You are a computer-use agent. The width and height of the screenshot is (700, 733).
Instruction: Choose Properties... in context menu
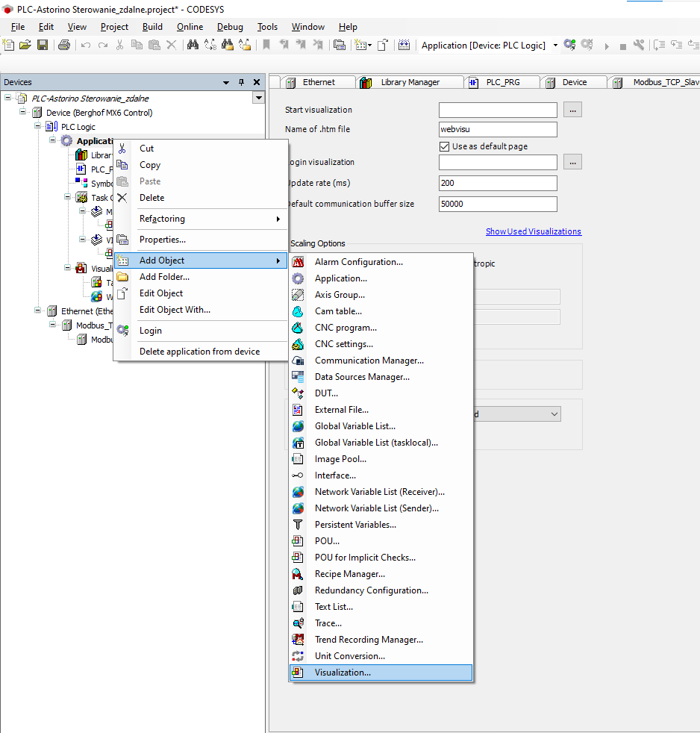click(x=201, y=240)
